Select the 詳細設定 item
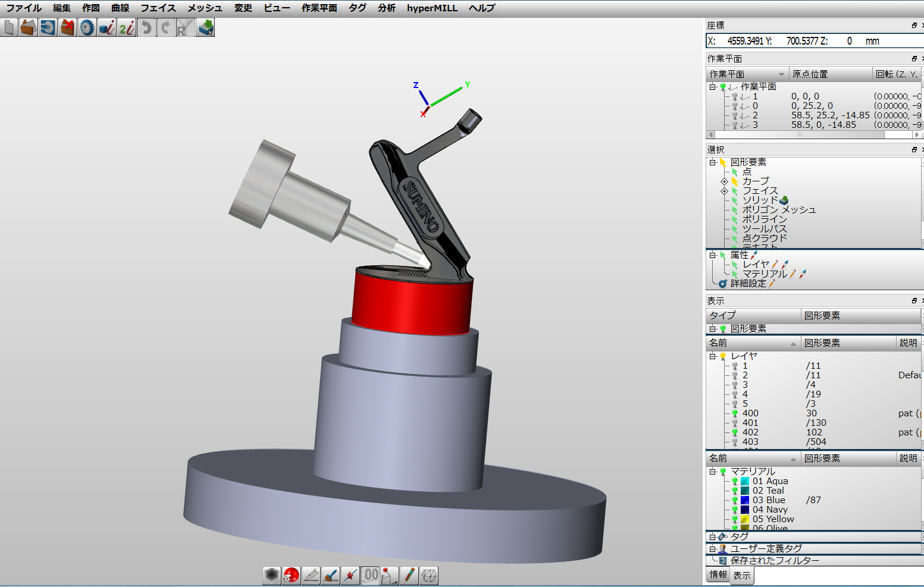Viewport: 924px width, 587px height. (x=748, y=284)
